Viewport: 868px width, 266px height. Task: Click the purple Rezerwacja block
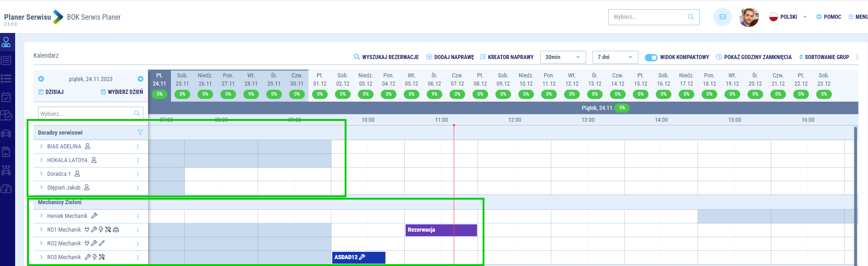[441, 230]
